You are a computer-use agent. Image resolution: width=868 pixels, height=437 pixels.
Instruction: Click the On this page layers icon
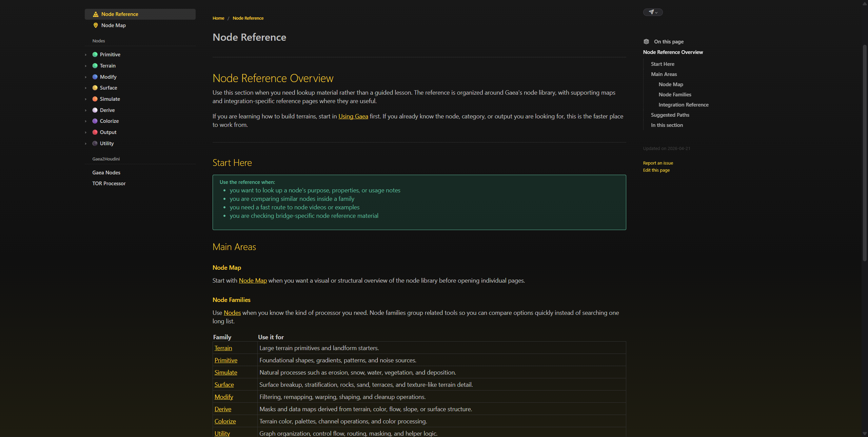pyautogui.click(x=646, y=42)
